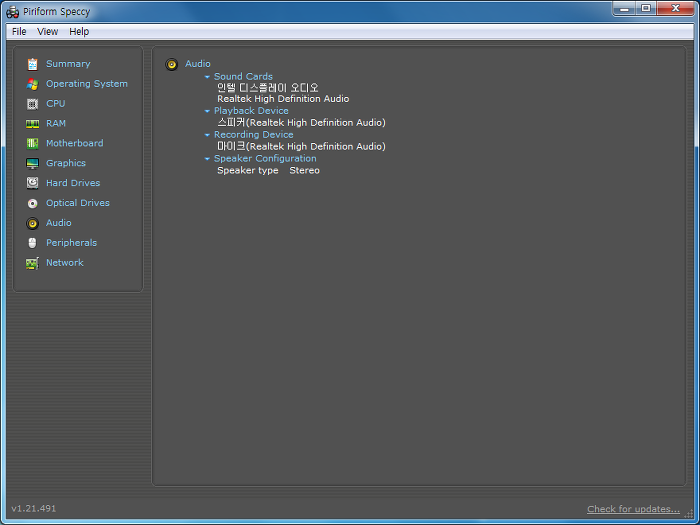Viewport: 700px width, 525px height.
Task: Click the Hard Drives disk icon
Action: pyautogui.click(x=32, y=183)
